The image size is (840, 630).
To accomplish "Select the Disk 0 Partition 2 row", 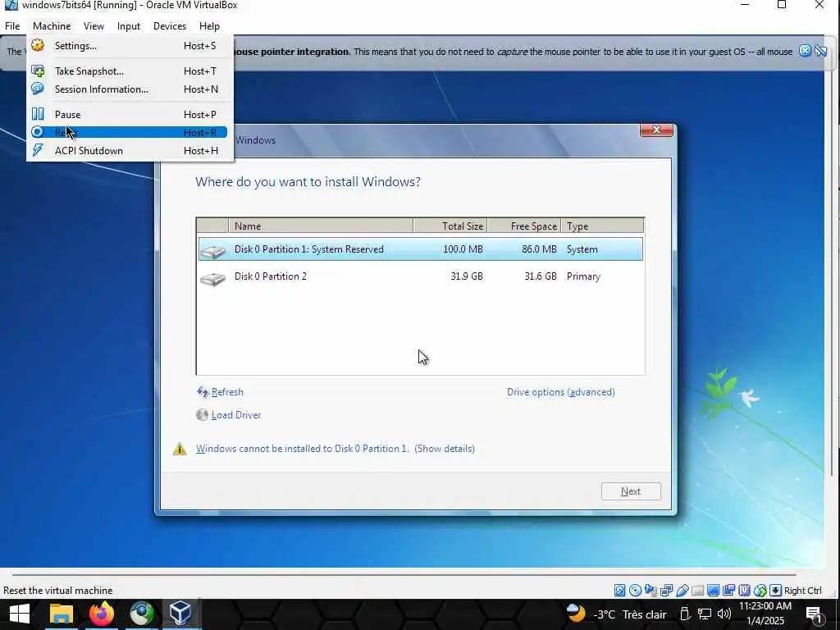I will click(x=421, y=276).
